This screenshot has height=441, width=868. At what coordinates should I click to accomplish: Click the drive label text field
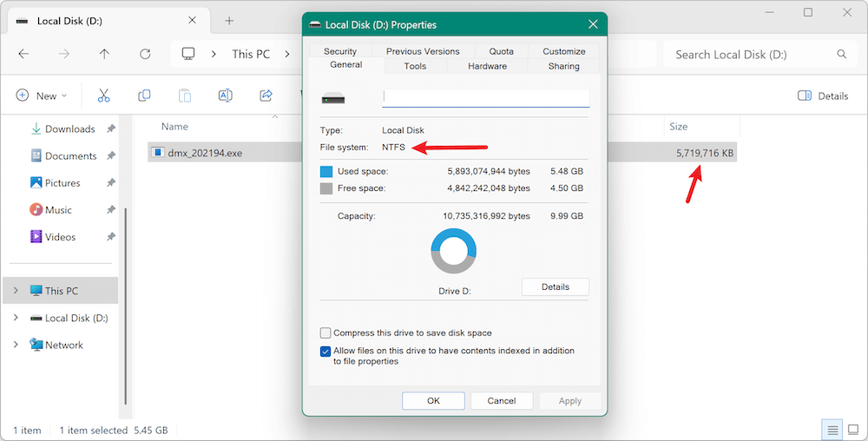[485, 98]
